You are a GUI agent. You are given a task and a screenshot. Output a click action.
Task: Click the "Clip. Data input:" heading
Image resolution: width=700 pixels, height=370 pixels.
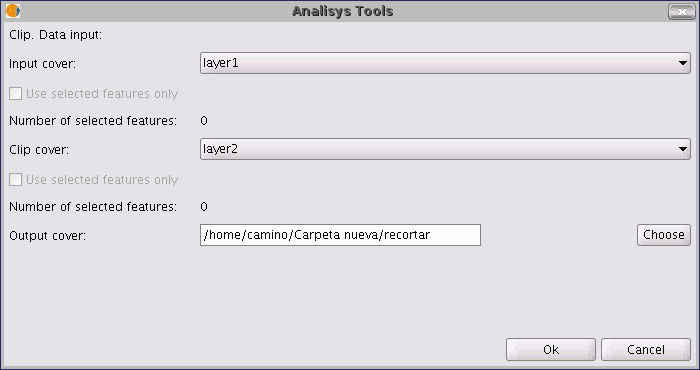coord(55,35)
